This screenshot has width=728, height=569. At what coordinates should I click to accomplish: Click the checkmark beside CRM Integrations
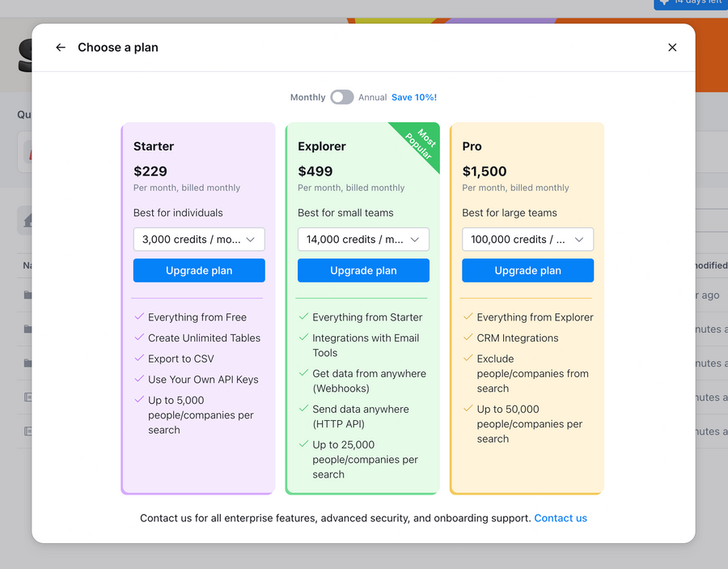467,338
